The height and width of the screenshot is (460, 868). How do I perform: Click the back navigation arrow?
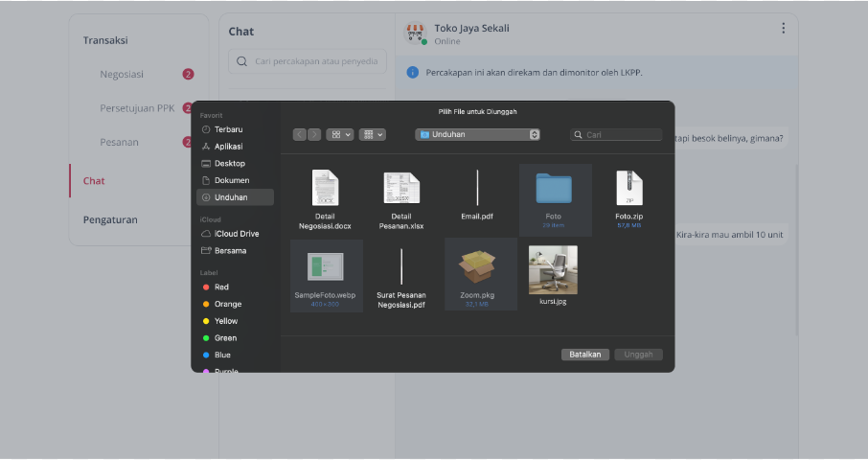[300, 134]
